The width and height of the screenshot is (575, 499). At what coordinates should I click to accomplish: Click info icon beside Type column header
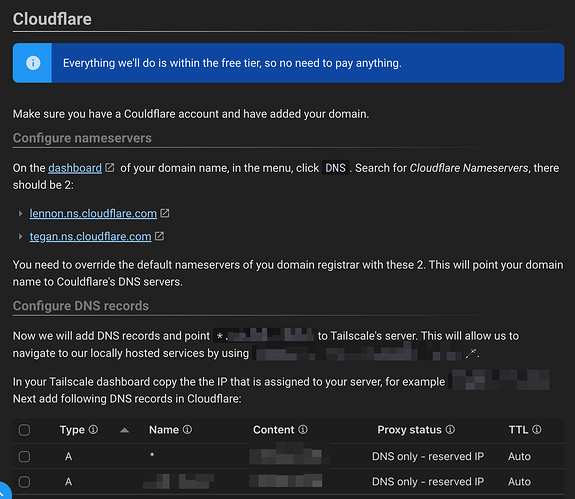94,429
